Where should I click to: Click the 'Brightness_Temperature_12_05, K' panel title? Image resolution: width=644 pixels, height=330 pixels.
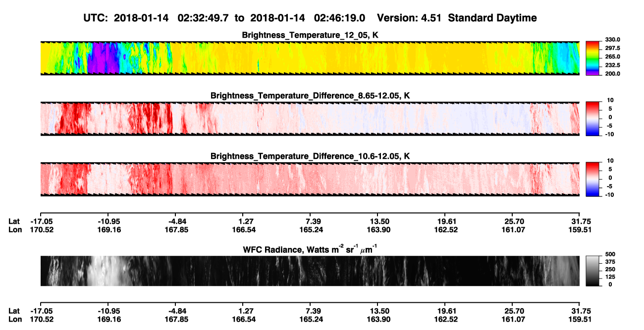point(310,35)
